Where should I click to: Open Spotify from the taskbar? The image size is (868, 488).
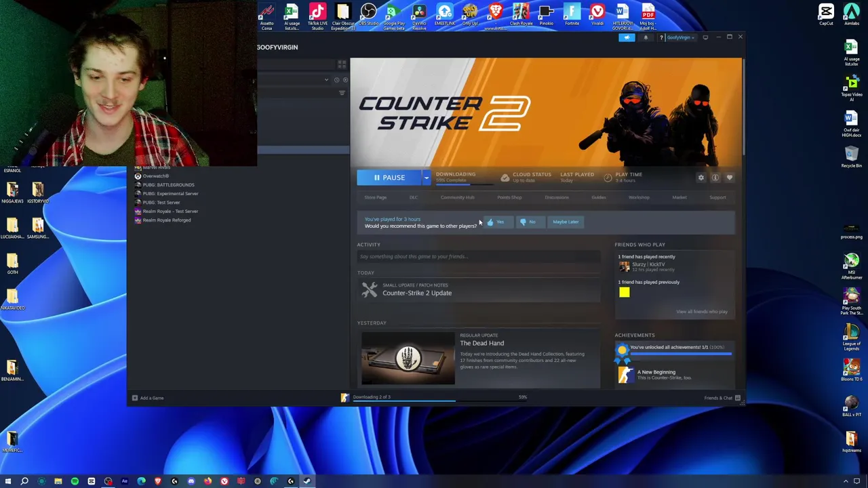pyautogui.click(x=75, y=481)
